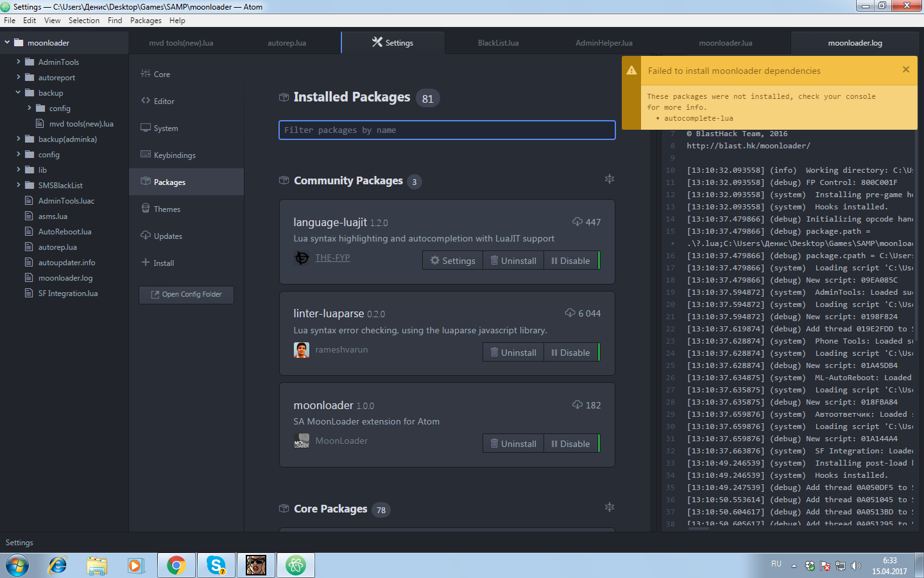Open the Selection menu
Screen dimensions: 924x578
84,21
